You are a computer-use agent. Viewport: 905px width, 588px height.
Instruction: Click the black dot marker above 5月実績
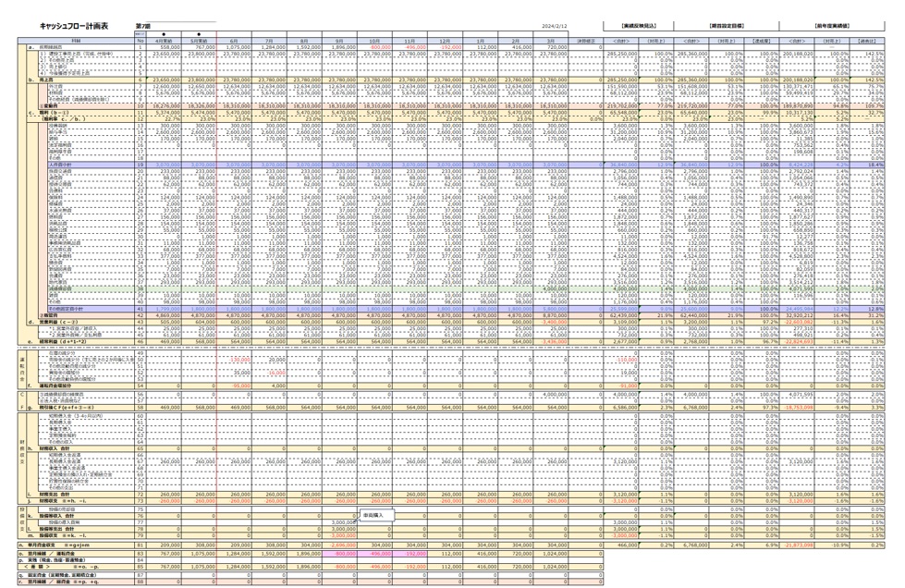pyautogui.click(x=200, y=34)
